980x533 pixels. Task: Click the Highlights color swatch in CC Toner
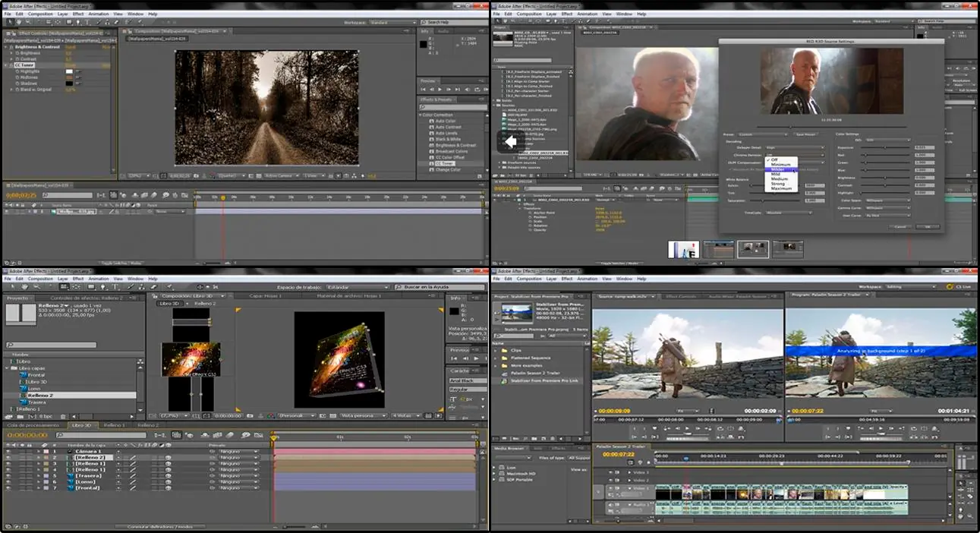(x=69, y=71)
